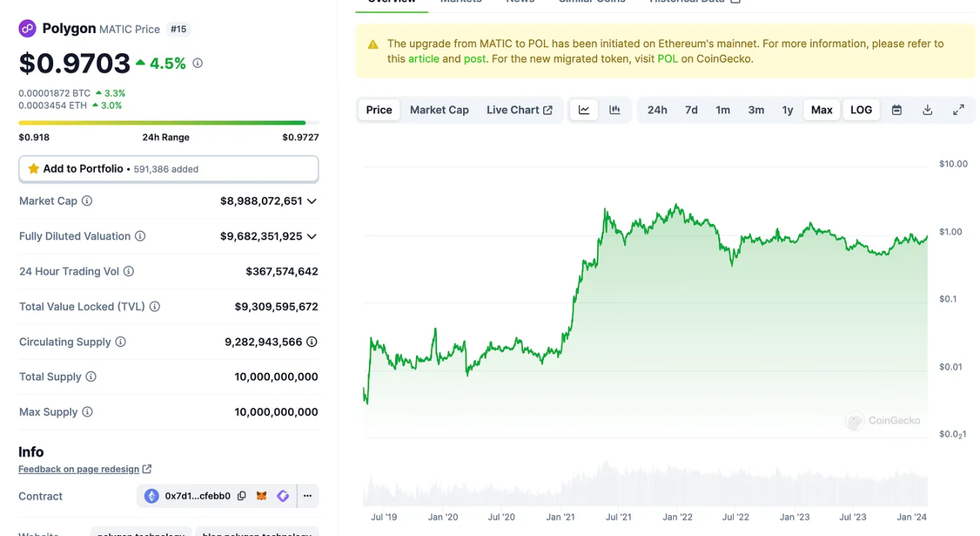The width and height of the screenshot is (980, 536).
Task: Expand Market Cap value chevron
Action: point(312,201)
